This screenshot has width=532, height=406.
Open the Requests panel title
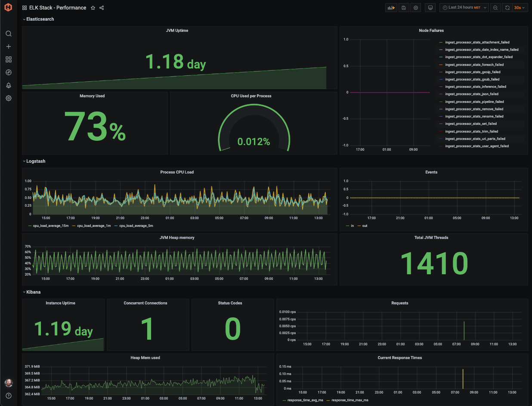400,303
